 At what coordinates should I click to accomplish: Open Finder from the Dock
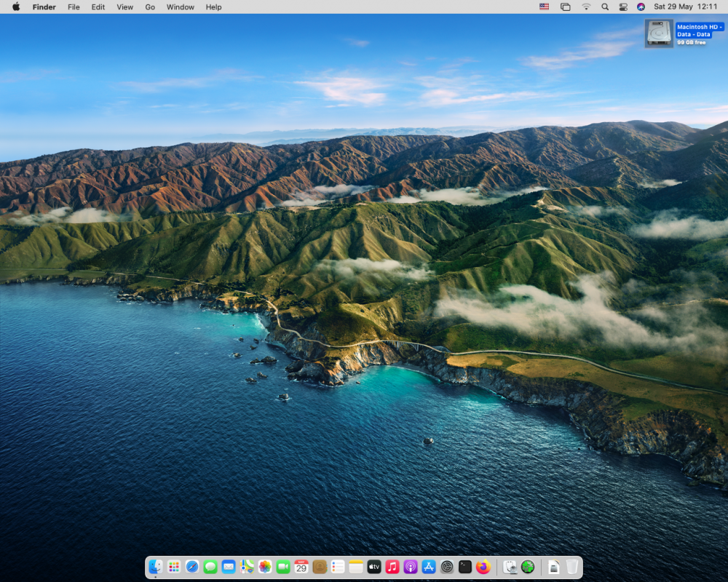(156, 567)
